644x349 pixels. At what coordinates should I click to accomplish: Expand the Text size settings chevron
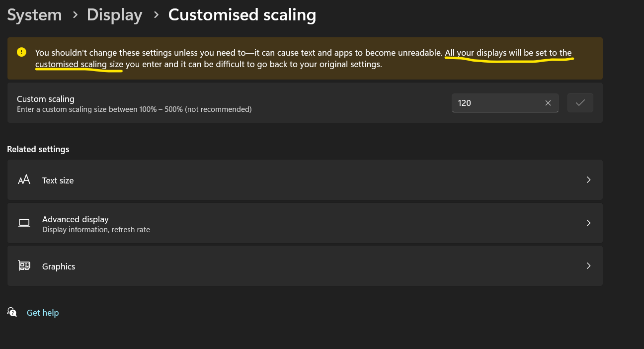click(588, 179)
